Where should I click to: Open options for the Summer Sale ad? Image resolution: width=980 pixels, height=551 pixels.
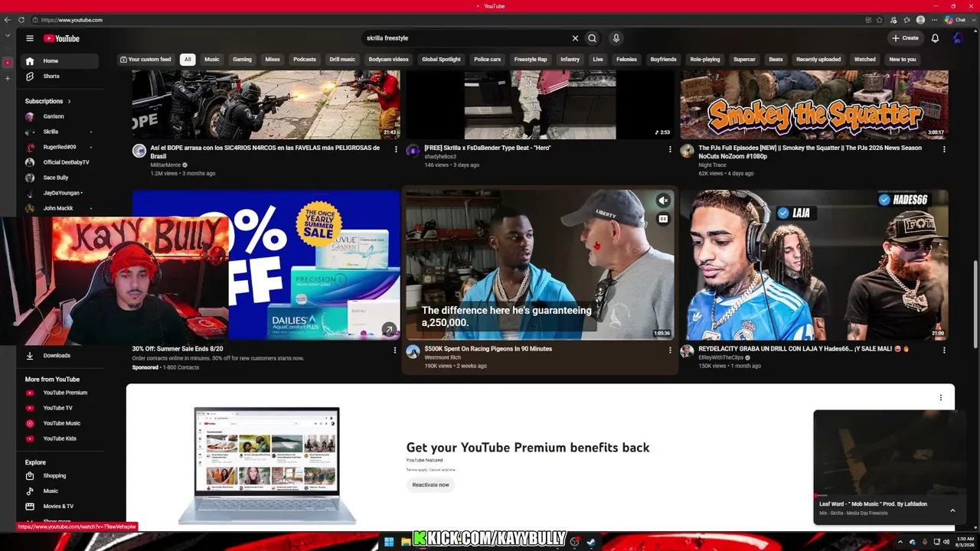coord(395,350)
